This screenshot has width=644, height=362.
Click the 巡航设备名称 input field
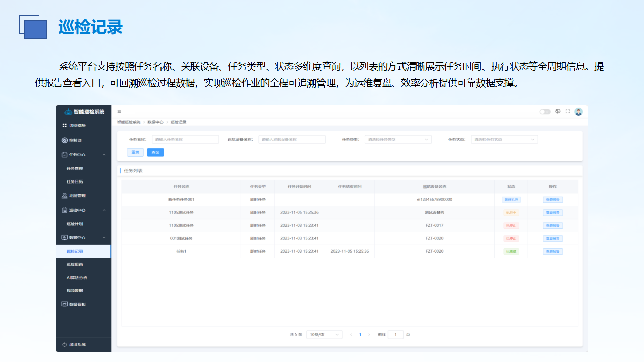point(292,139)
